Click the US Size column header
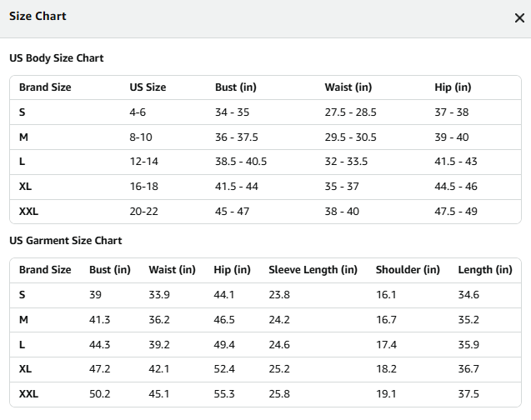The height and width of the screenshot is (420, 531). 148,87
